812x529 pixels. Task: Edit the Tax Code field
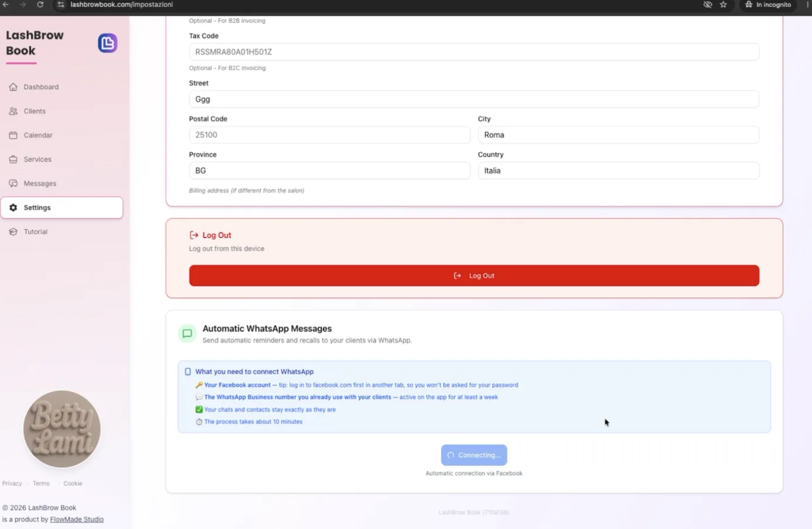tap(474, 52)
